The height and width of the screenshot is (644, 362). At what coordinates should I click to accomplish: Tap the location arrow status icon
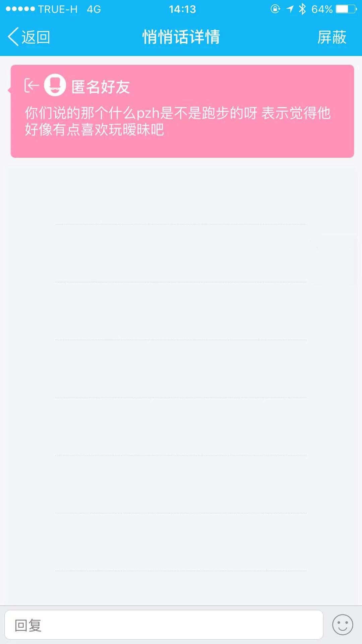[x=290, y=9]
